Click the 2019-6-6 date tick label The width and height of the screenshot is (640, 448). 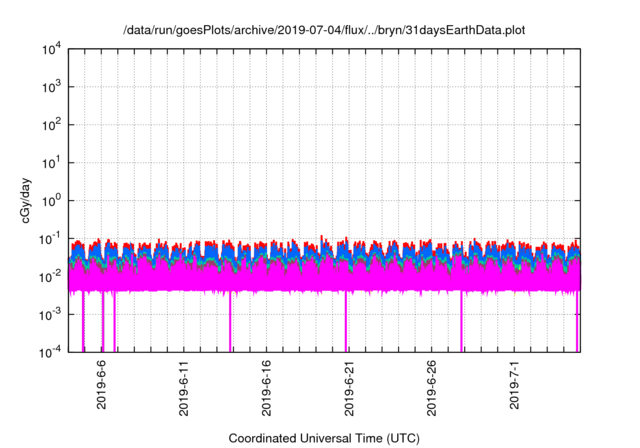tap(101, 385)
